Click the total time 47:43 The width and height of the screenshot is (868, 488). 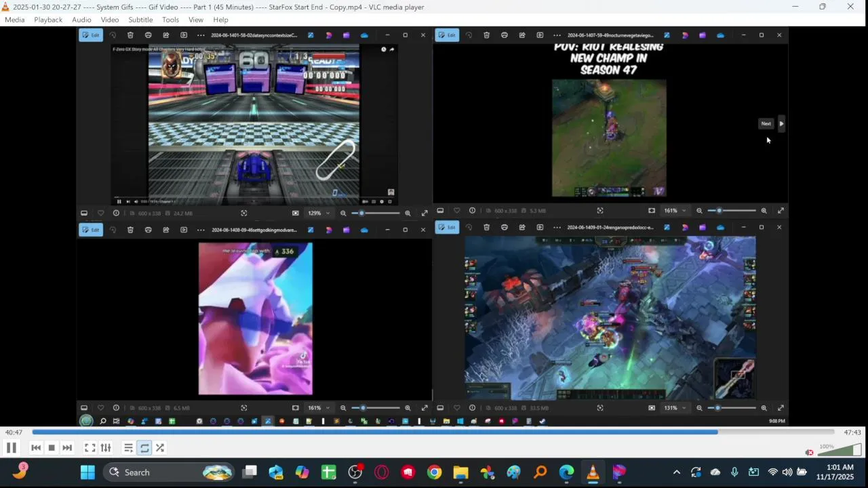click(852, 432)
